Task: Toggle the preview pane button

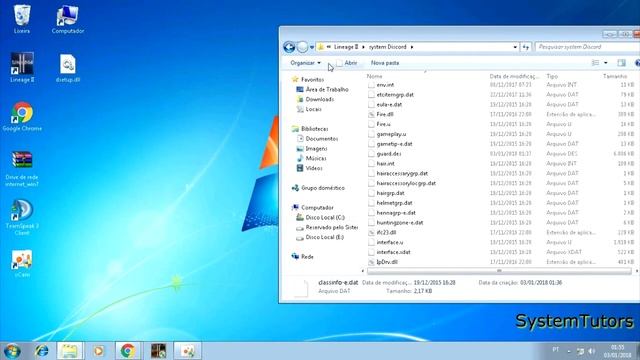Action: [621, 63]
